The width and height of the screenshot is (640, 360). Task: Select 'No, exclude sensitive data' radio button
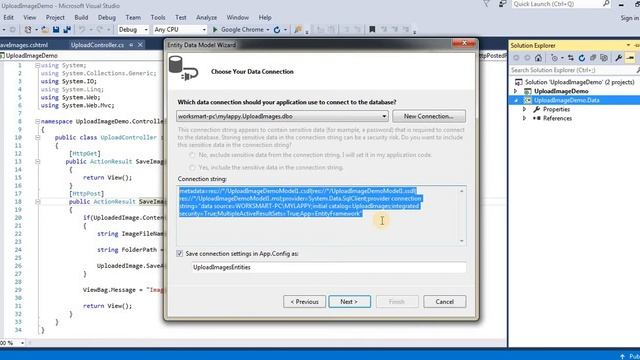[192, 155]
